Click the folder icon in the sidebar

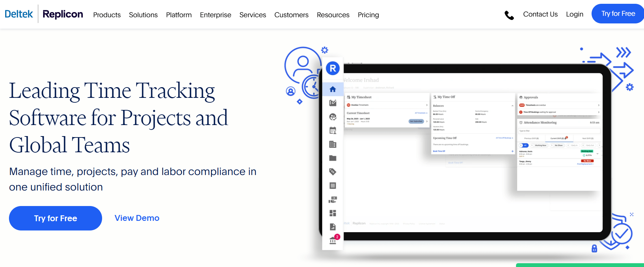click(x=333, y=158)
